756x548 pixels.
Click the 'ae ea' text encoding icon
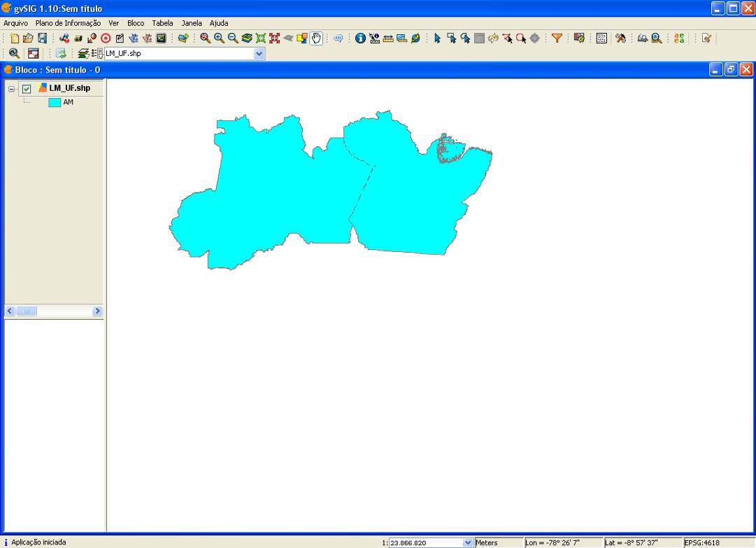(x=679, y=38)
